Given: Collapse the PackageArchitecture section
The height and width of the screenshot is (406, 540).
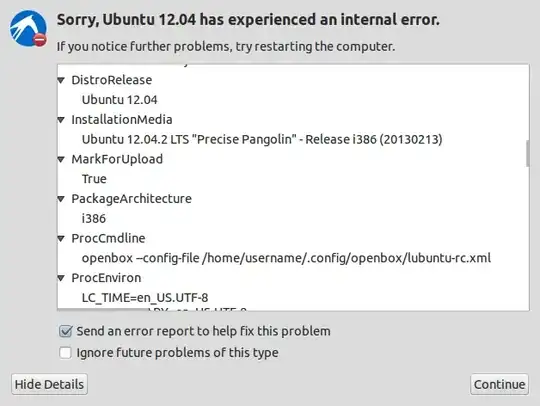Looking at the screenshot, I should coord(61,199).
